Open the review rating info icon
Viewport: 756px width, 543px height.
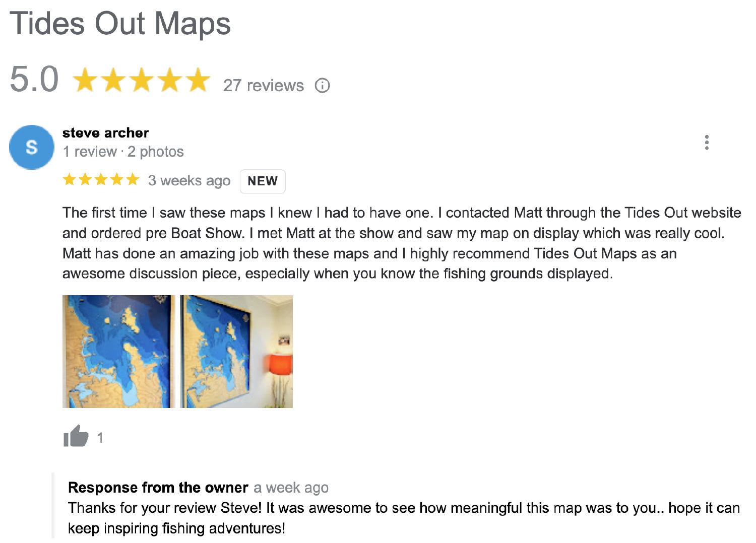323,86
